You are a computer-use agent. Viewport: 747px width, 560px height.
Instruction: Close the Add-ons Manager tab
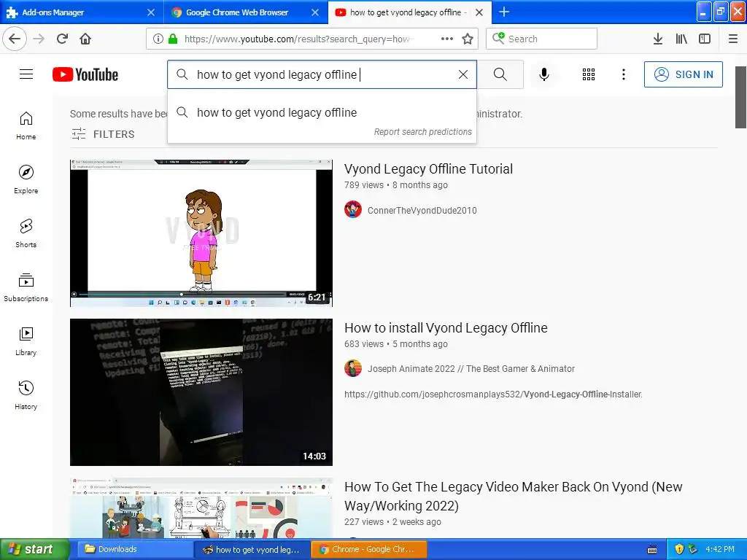pyautogui.click(x=151, y=12)
